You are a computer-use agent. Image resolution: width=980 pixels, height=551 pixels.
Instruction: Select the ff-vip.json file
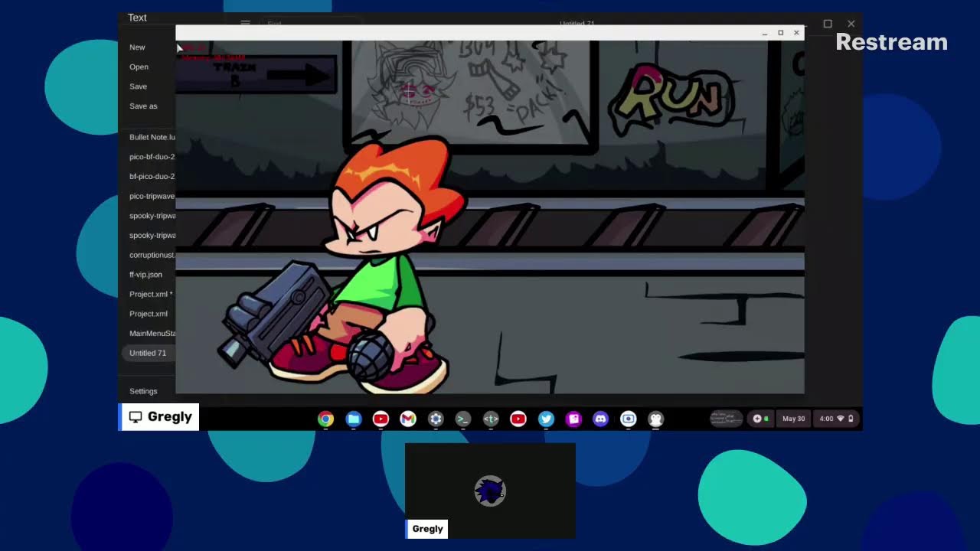(145, 274)
